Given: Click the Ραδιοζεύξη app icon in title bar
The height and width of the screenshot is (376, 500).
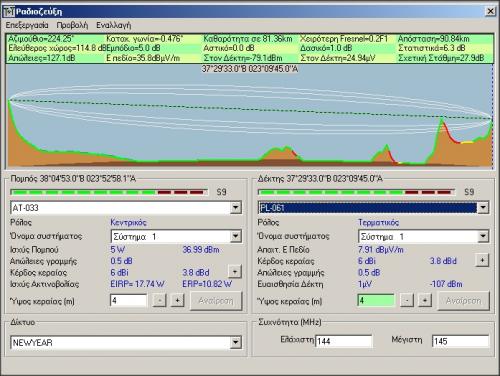Looking at the screenshot, I should [x=9, y=12].
